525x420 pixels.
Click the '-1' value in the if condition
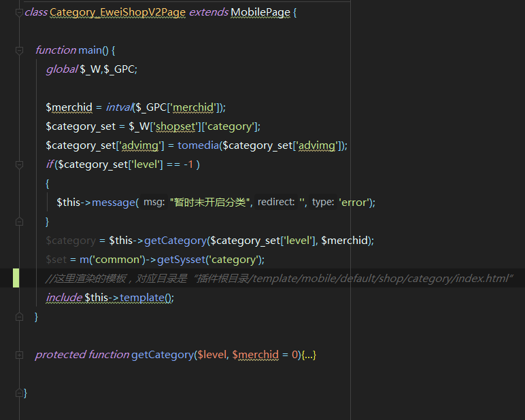[x=188, y=164]
